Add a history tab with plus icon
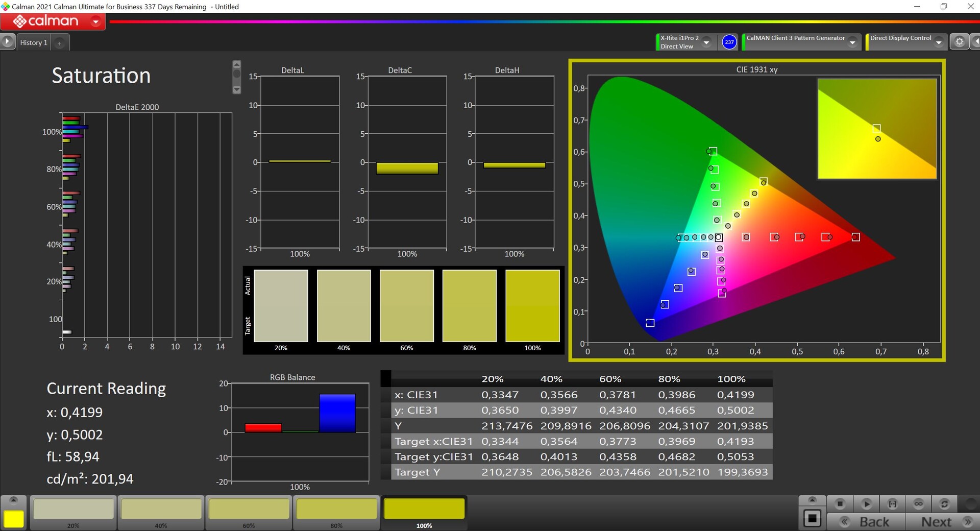 click(x=59, y=43)
